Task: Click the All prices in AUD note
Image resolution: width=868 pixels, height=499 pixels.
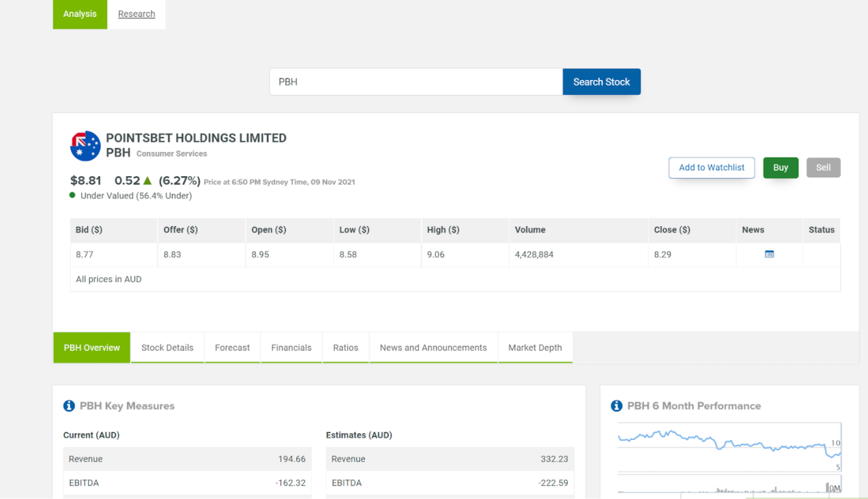Action: 108,279
